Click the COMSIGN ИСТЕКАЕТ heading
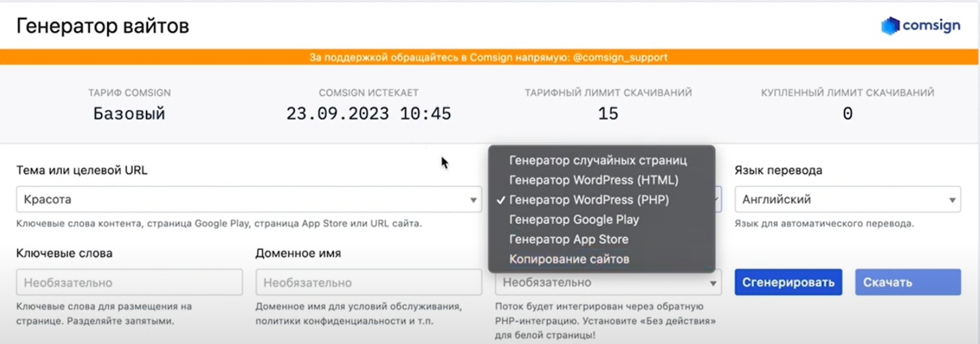Screen dimensions: 980x344 pyautogui.click(x=369, y=93)
